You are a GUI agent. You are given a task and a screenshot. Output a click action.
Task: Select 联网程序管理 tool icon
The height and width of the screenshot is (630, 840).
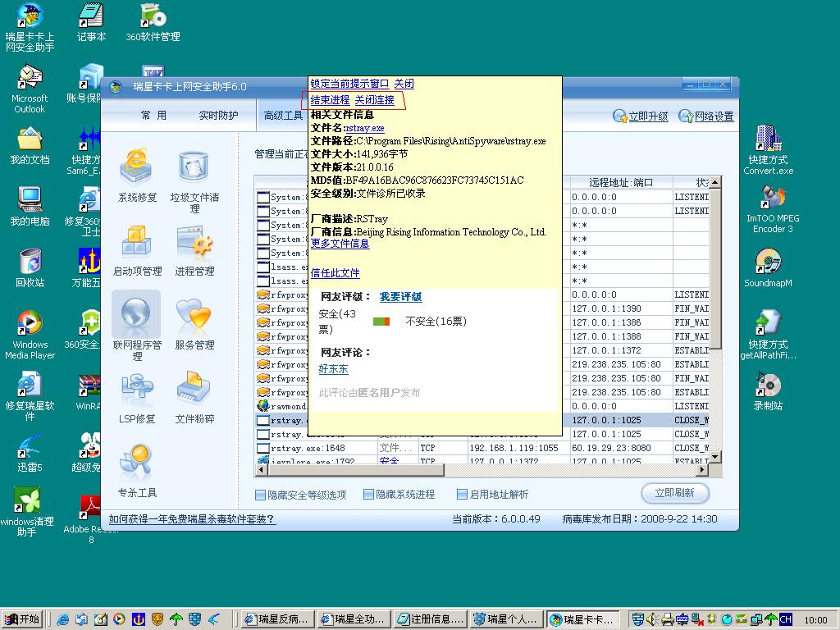pos(136,316)
